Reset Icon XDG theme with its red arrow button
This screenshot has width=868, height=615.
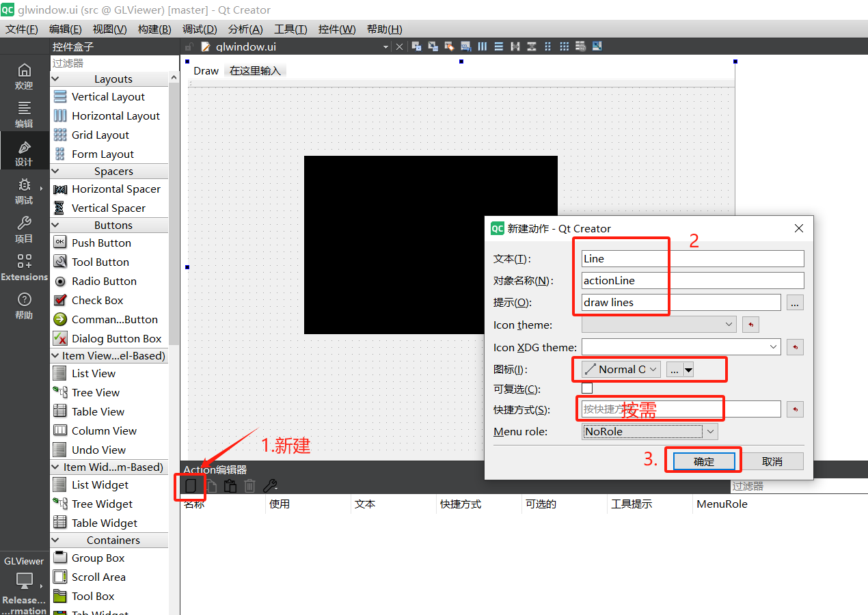click(x=795, y=347)
